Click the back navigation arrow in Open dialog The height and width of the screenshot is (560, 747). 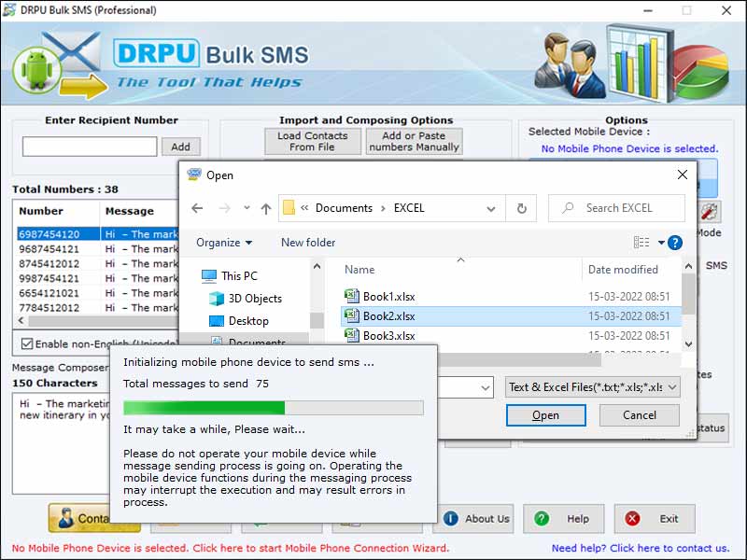coord(198,207)
